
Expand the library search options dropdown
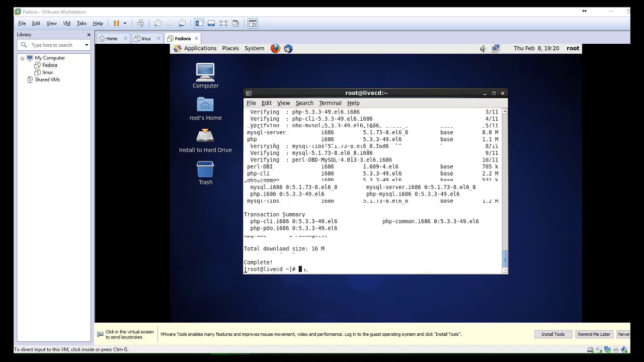[x=87, y=45]
